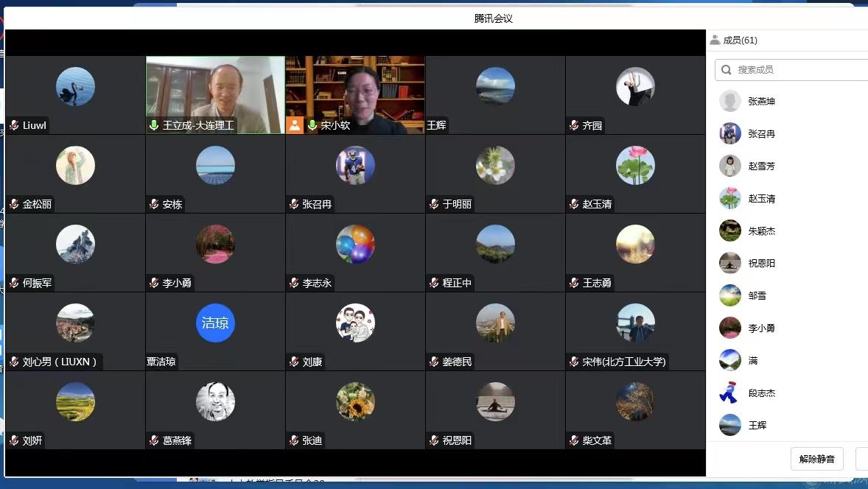Click the green microphone icon beside 宋小软
The image size is (868, 489).
tap(312, 125)
